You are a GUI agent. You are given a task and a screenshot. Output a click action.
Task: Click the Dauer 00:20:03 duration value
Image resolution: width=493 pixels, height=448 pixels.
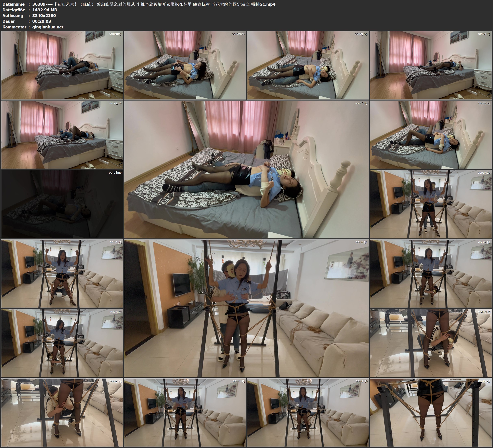(x=42, y=21)
